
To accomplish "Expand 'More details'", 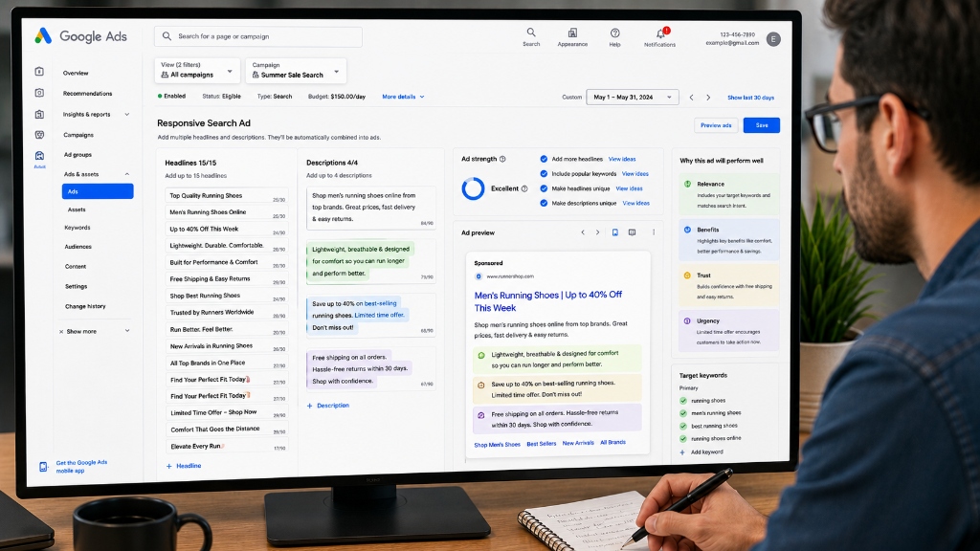I will (x=403, y=97).
